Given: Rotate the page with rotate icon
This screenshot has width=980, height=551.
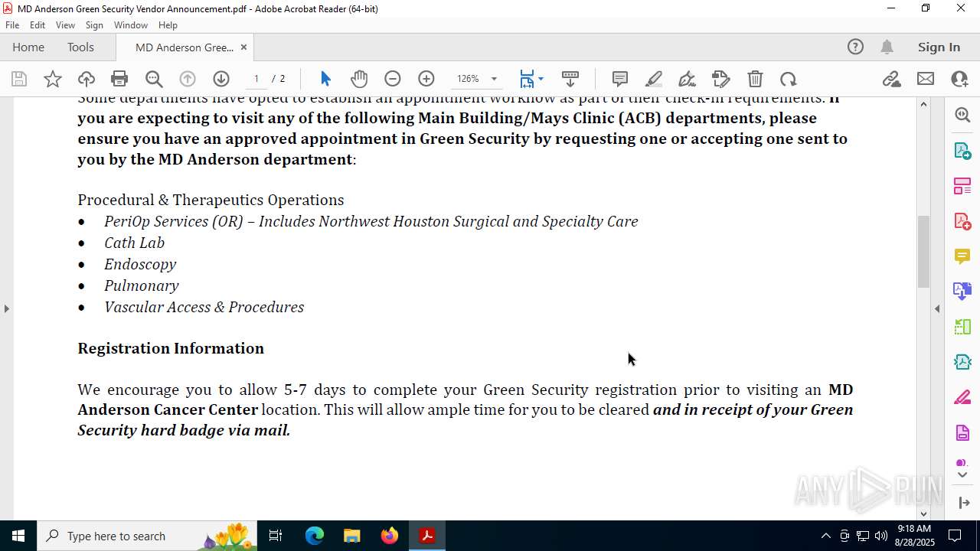Looking at the screenshot, I should (789, 79).
